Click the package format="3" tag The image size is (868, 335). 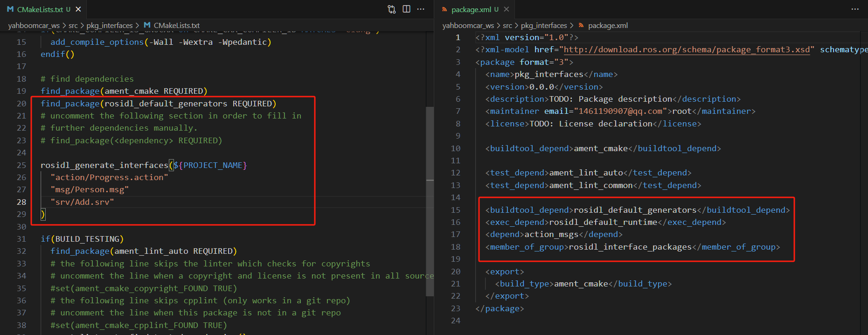pos(524,62)
